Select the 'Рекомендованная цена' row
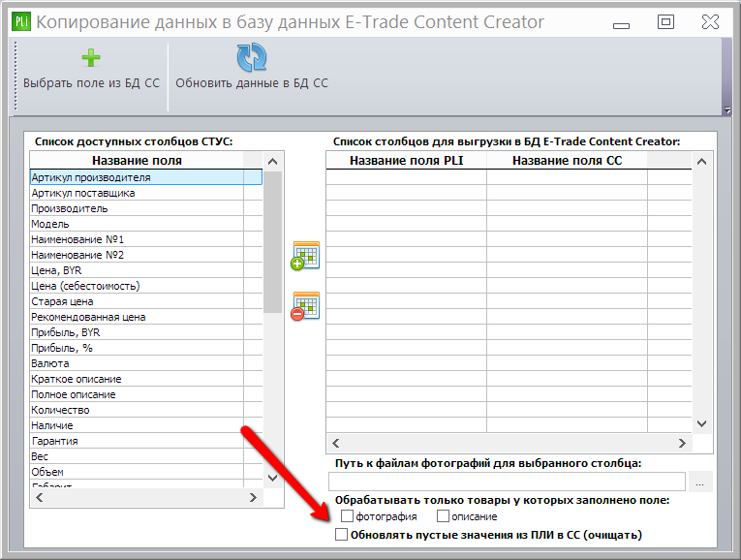Screen dimensions: 741x560 click(146, 317)
